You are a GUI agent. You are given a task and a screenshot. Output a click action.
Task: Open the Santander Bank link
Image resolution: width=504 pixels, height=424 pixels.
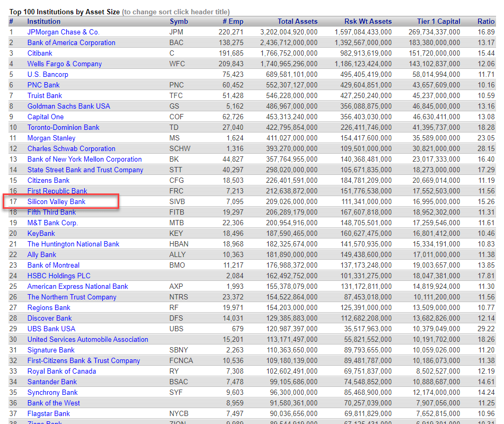[52, 382]
